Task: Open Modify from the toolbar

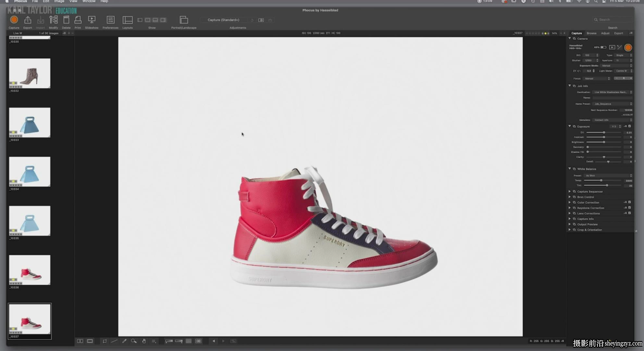Action: [54, 20]
